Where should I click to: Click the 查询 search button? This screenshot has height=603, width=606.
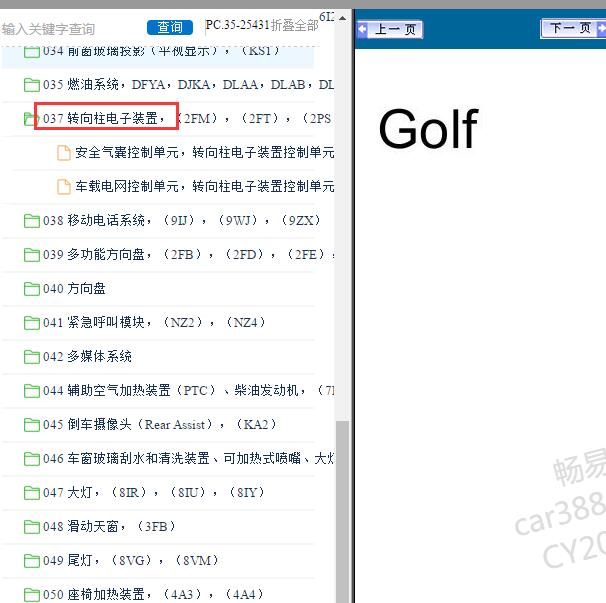point(170,27)
